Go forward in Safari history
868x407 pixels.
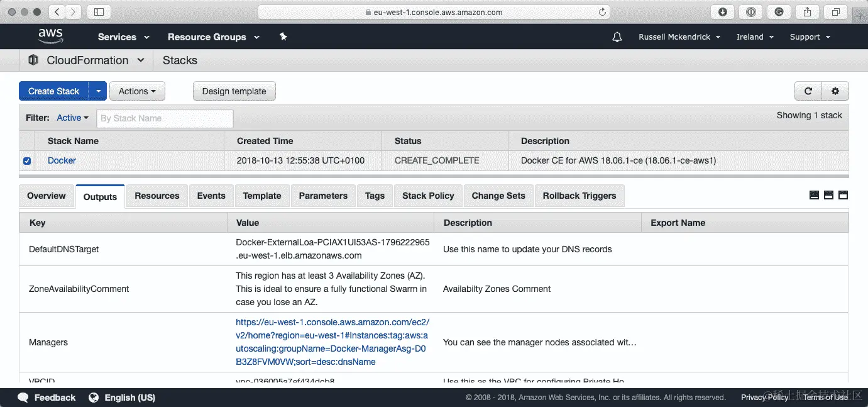74,12
